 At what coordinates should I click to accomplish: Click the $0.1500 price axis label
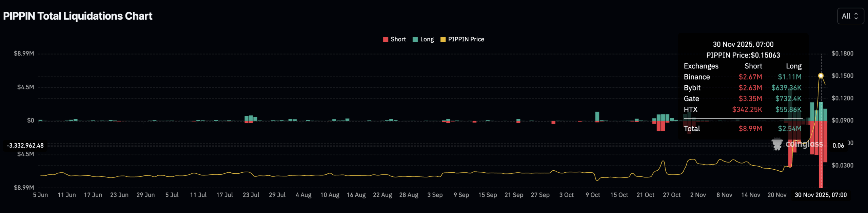(x=842, y=76)
